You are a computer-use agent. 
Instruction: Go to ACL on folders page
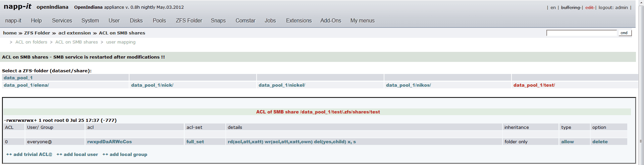click(x=31, y=42)
